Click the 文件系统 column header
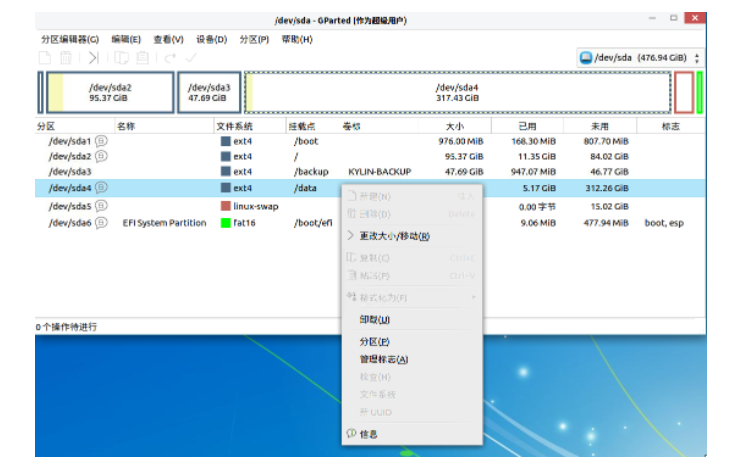 (250, 126)
